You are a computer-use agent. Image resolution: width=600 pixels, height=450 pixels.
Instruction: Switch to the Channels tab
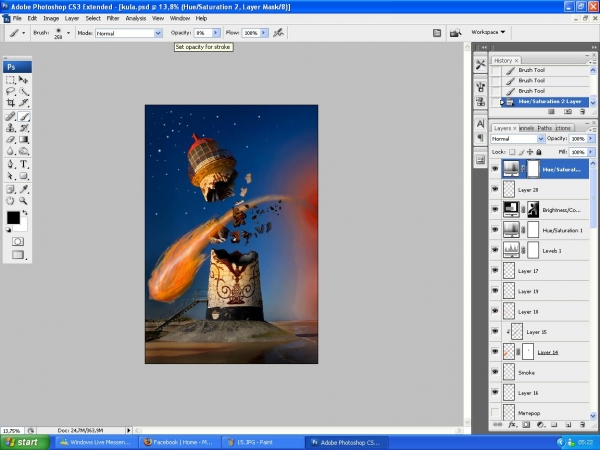tap(527, 128)
